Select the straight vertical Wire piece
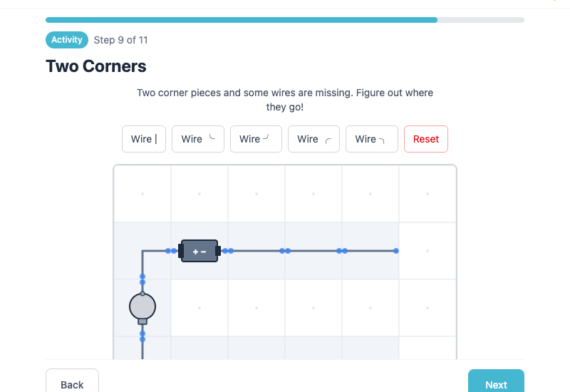This screenshot has height=392, width=570. (144, 139)
